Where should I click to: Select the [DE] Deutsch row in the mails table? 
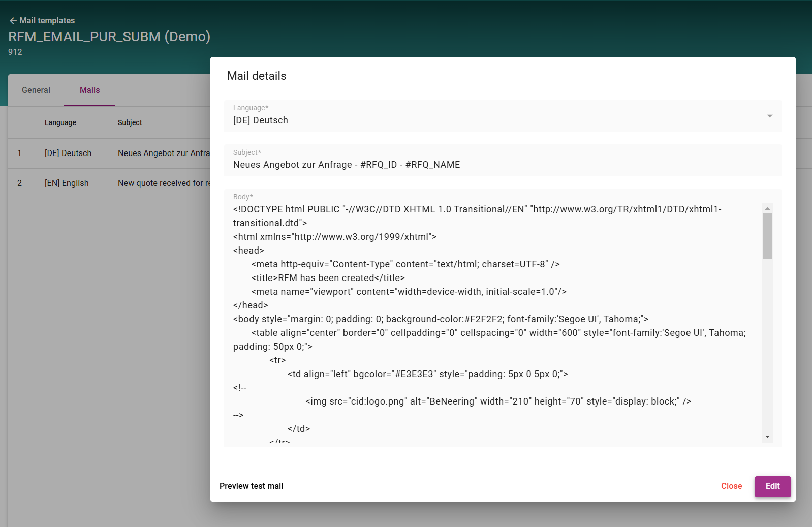point(68,153)
